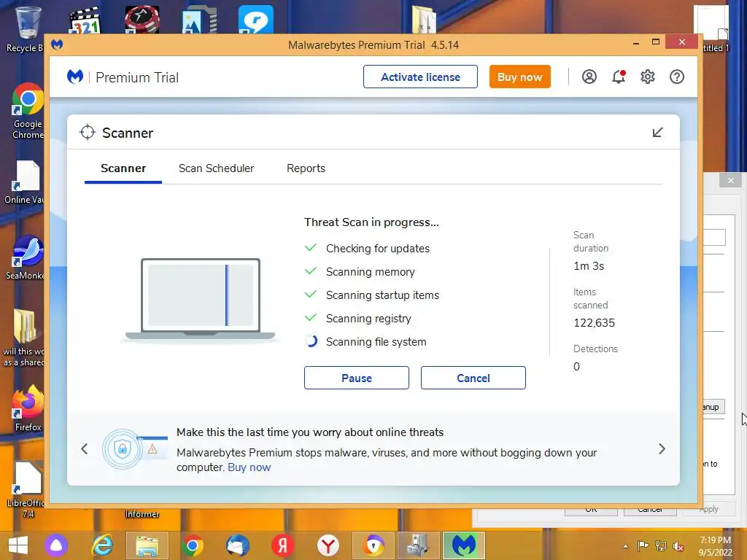Open Firefox desktop shortcut
The width and height of the screenshot is (747, 560).
[28, 408]
